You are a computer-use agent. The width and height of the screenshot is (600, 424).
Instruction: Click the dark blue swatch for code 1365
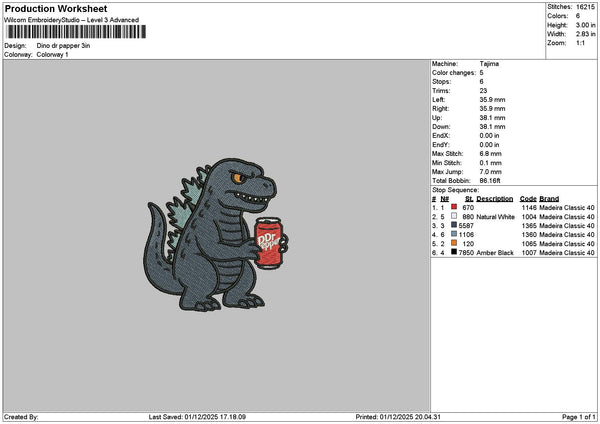coord(454,225)
